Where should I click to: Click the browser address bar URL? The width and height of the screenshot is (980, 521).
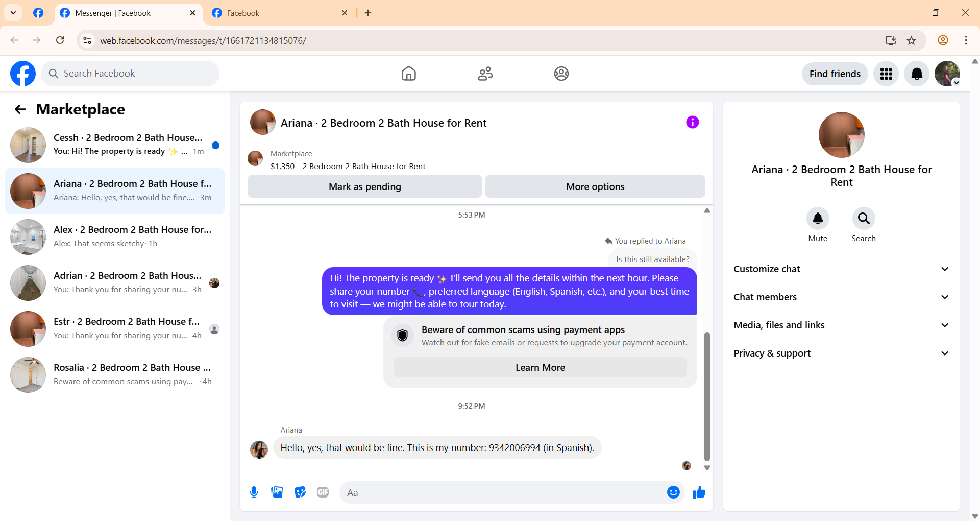tap(203, 40)
